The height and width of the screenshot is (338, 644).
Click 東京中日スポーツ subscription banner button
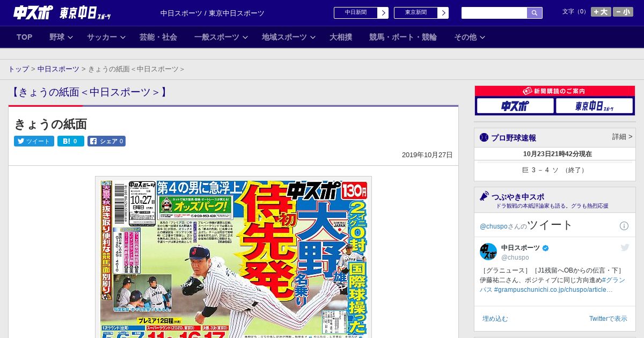coord(594,106)
